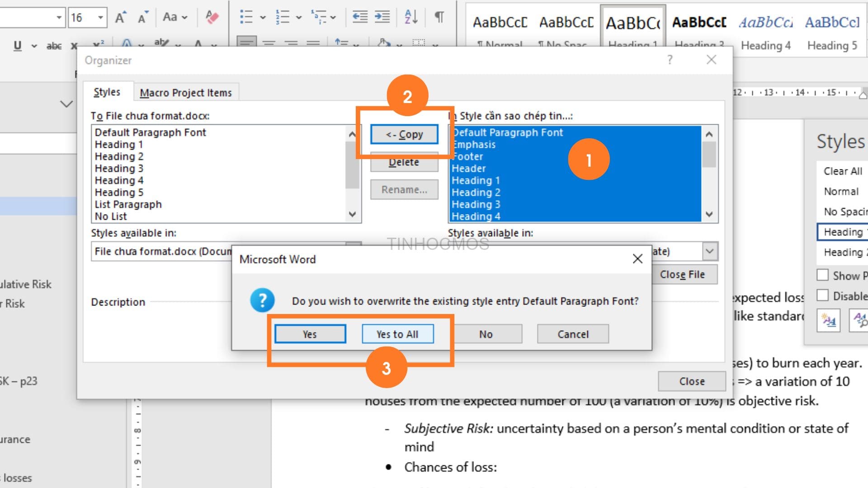Screen dimensions: 868x488
Task: Click the Close File button
Action: 682,274
